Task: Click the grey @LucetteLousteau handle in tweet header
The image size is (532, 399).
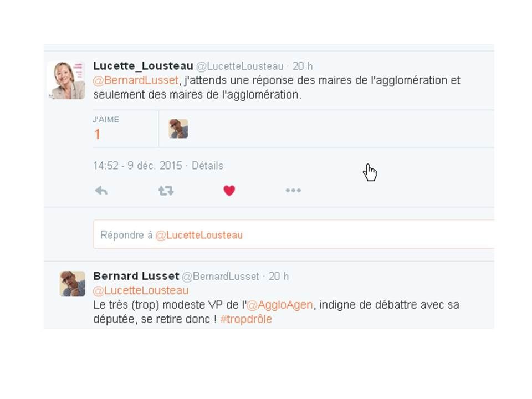Action: (x=239, y=66)
